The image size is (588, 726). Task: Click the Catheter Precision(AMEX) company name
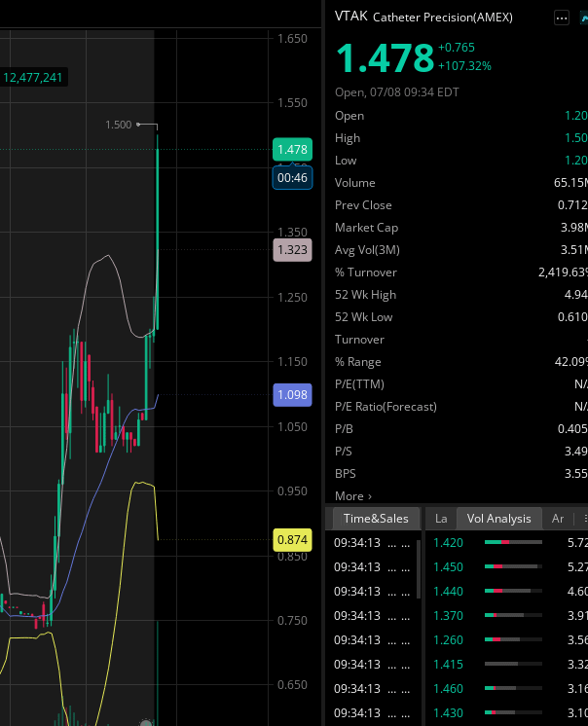443,18
